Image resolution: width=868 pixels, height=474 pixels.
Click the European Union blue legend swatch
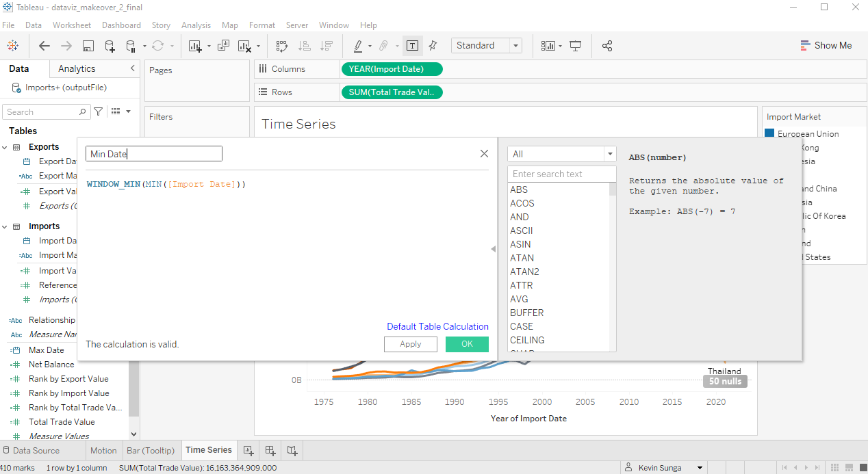[769, 134]
